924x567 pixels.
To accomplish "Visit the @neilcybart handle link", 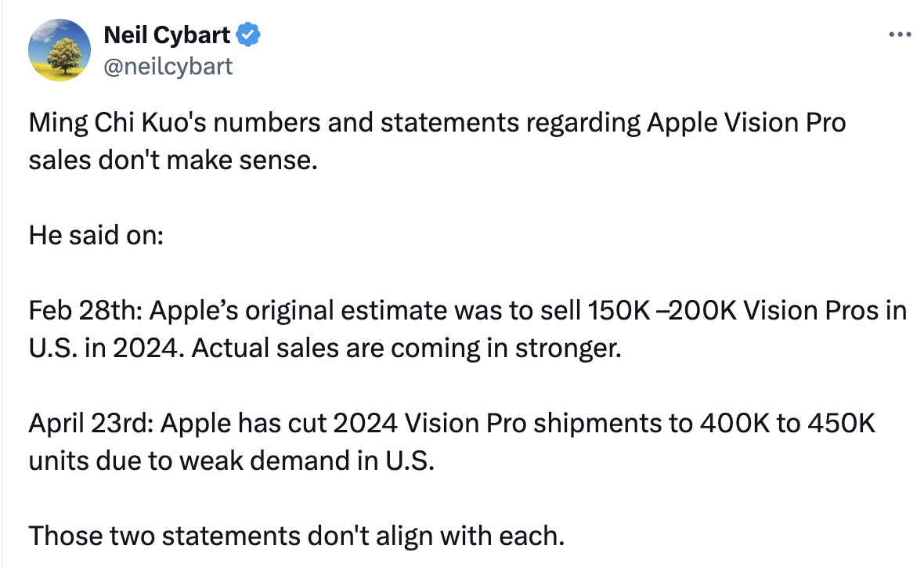I will pyautogui.click(x=168, y=67).
